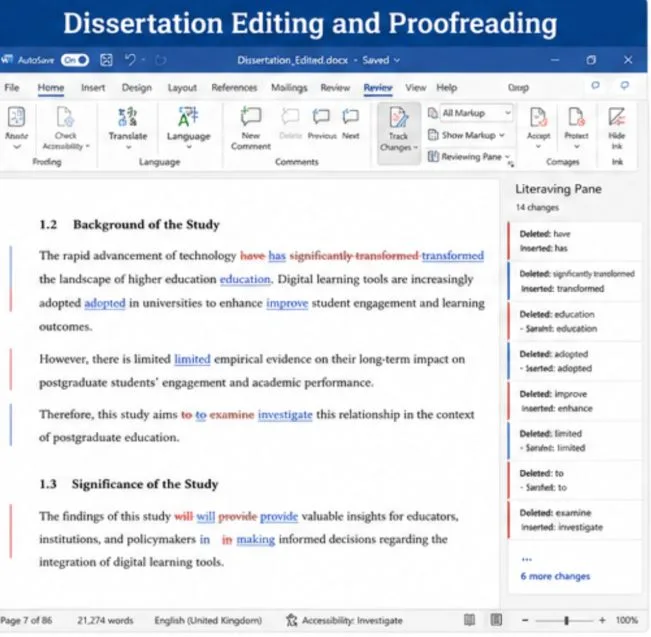Click the Language icon
The width and height of the screenshot is (651, 637).
[188, 117]
